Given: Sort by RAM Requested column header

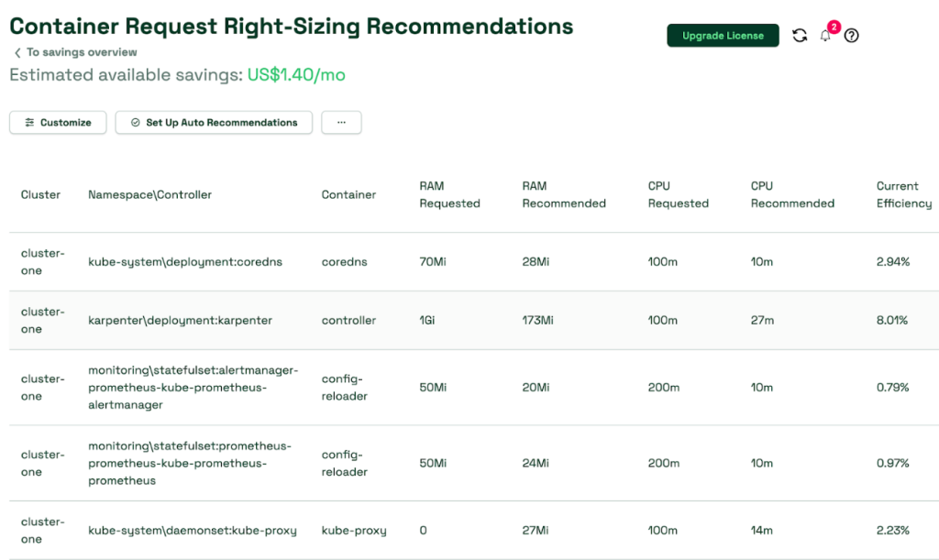Looking at the screenshot, I should pyautogui.click(x=449, y=194).
